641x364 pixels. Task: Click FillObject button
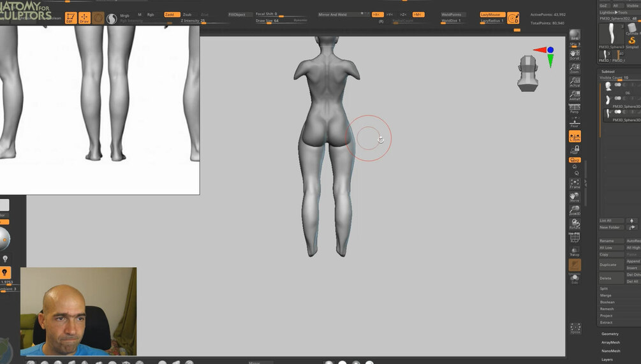click(x=240, y=14)
